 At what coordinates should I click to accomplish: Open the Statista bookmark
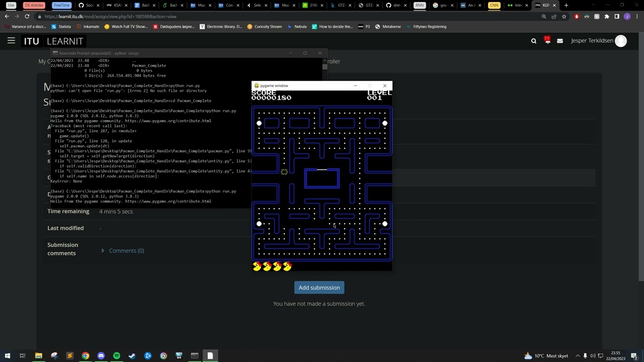61,27
